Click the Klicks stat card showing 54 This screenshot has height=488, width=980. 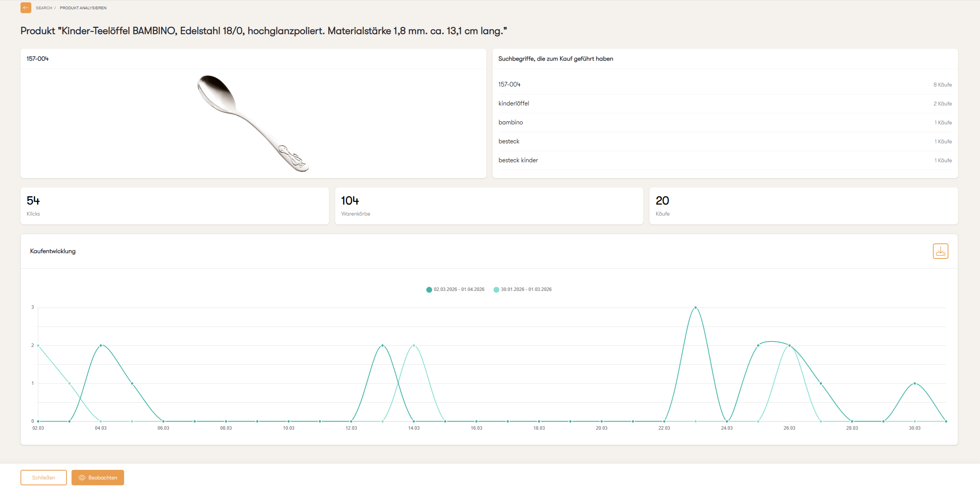[x=174, y=206]
